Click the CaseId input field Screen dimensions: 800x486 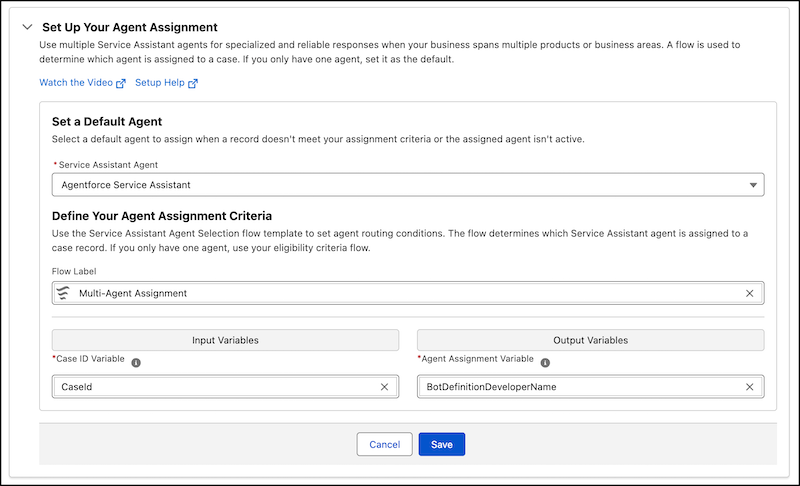click(225, 387)
